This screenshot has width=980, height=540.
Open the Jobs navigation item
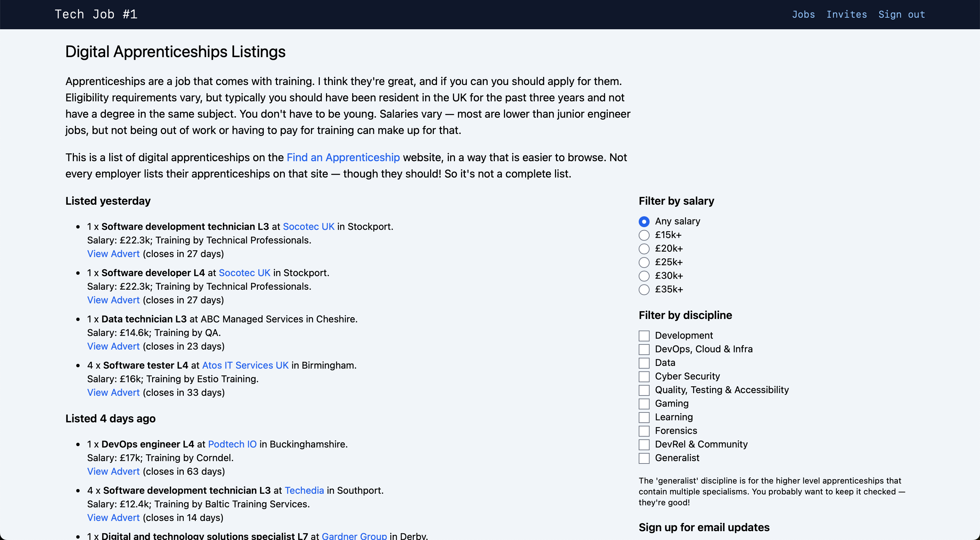click(x=803, y=14)
